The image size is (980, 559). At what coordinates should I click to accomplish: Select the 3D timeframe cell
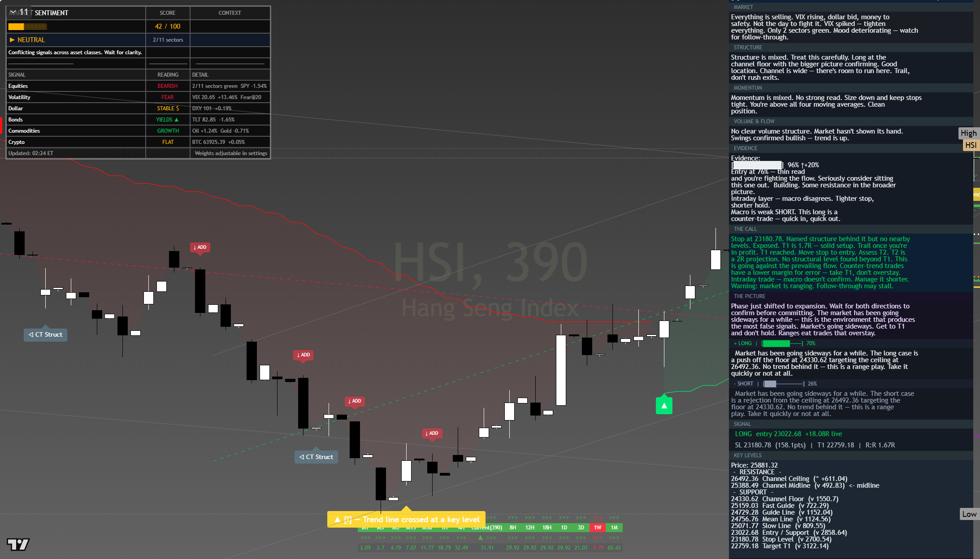point(581,528)
